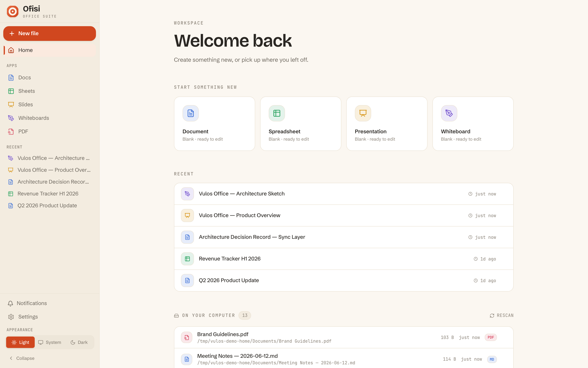This screenshot has width=588, height=368.
Task: Click the Sheets grid icon in sidebar
Action: [11, 91]
